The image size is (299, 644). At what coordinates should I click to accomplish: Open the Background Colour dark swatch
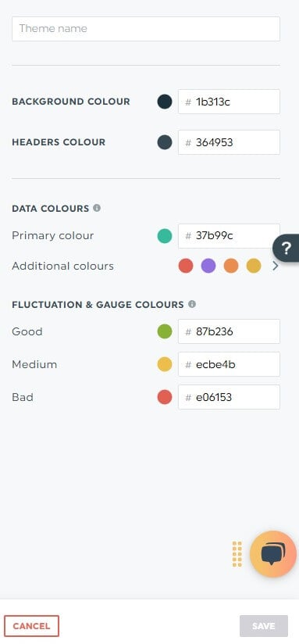pos(165,102)
